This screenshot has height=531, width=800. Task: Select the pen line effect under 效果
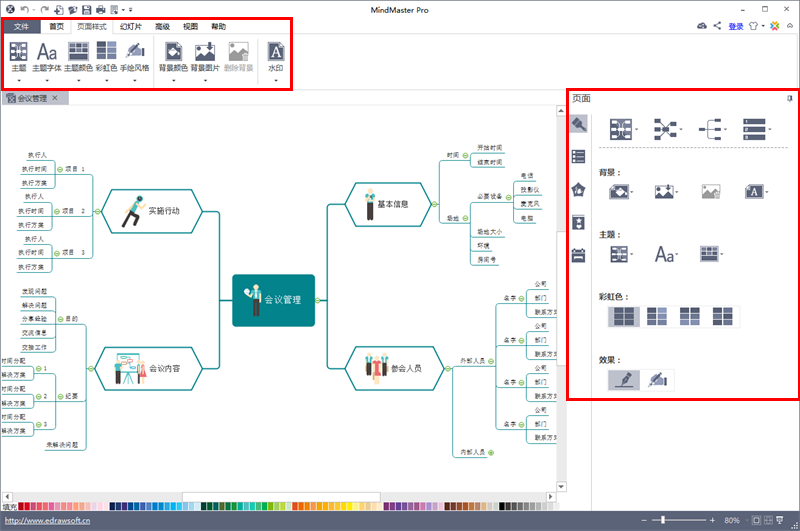point(623,380)
